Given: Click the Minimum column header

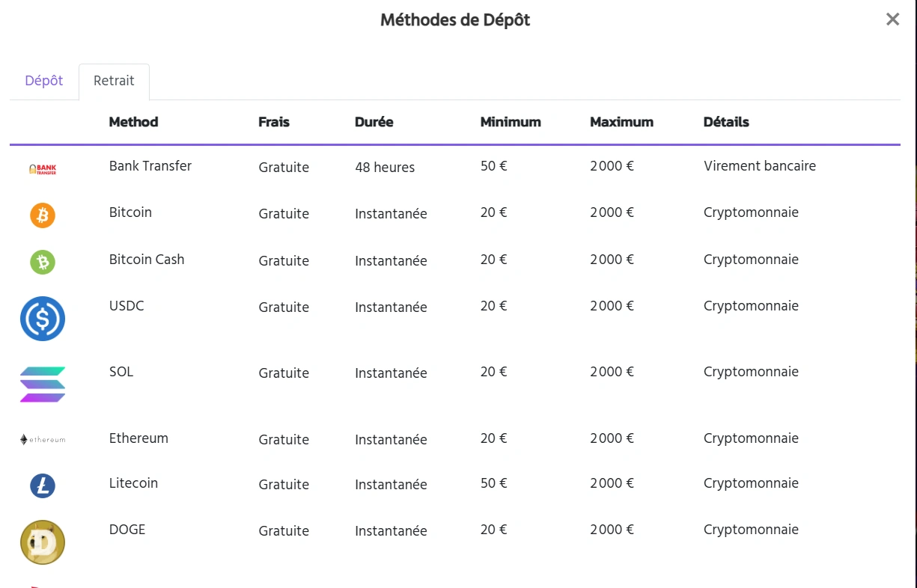Looking at the screenshot, I should (x=511, y=122).
